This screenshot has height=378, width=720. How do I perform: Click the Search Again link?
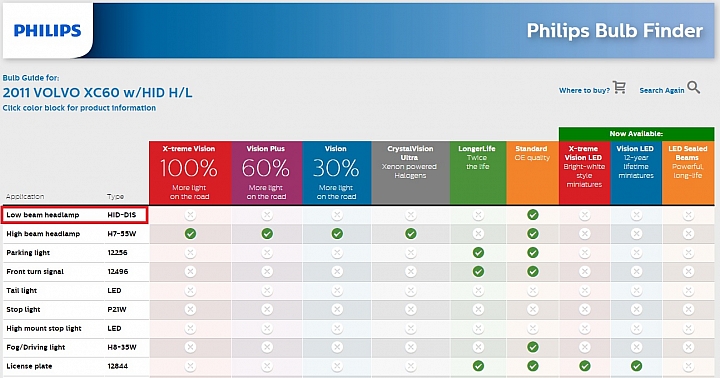tap(662, 90)
